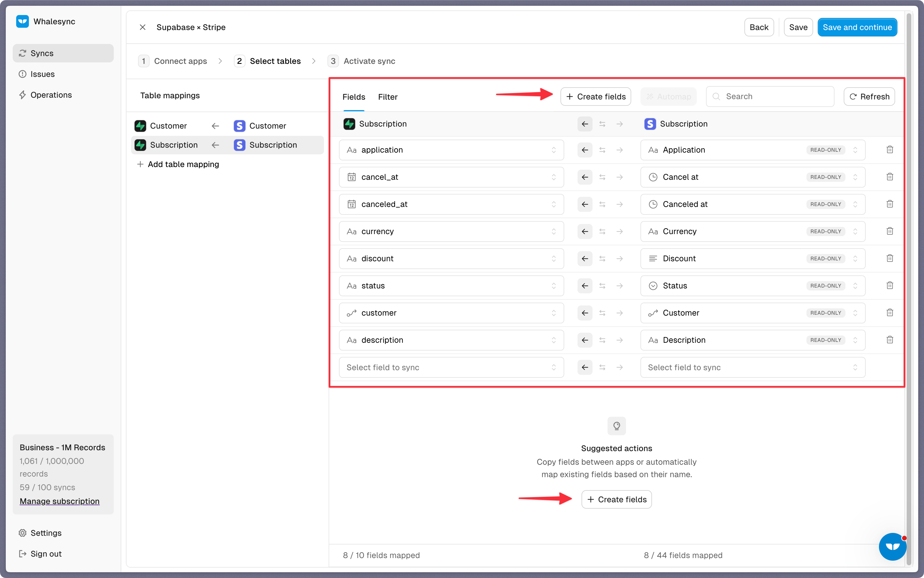Open Settings in the sidebar

[x=63, y=533]
